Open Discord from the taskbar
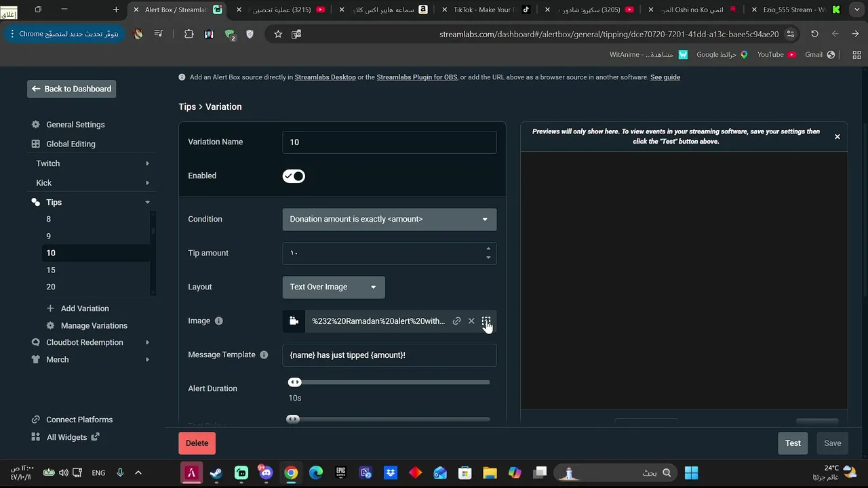The image size is (868, 488). 266,472
